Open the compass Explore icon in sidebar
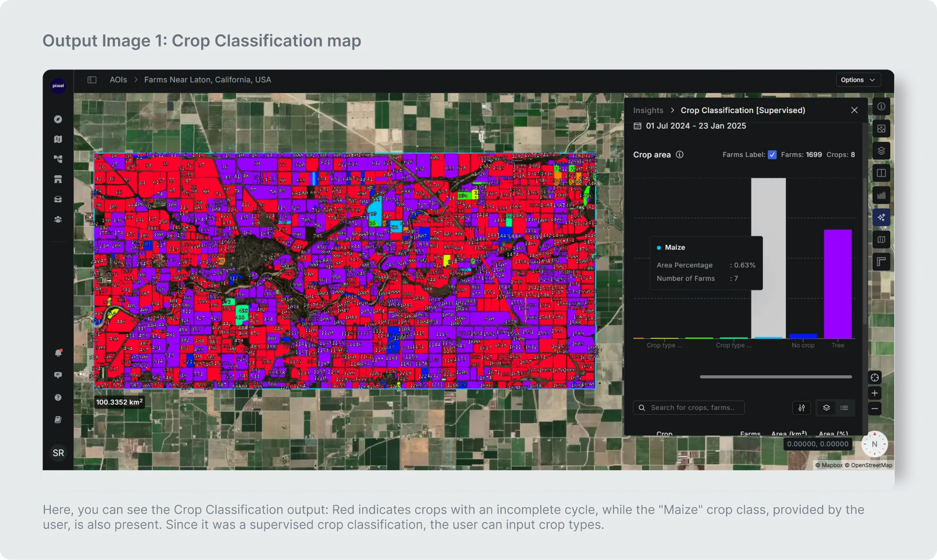 point(58,119)
